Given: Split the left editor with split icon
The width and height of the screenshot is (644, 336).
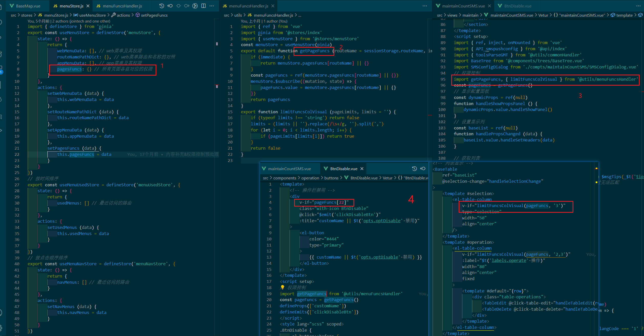Looking at the screenshot, I should point(203,6).
